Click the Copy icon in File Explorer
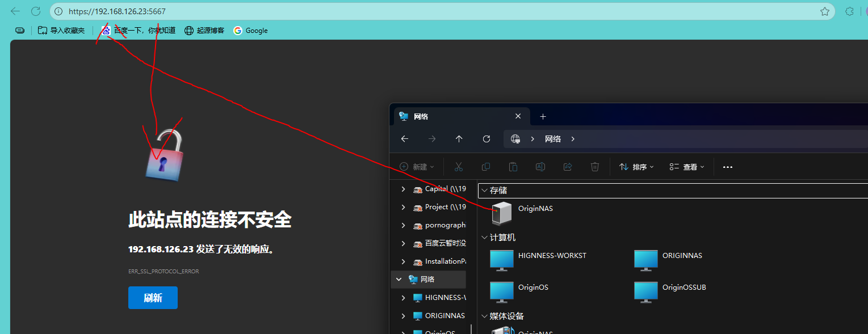Viewport: 868px width, 334px height. pyautogui.click(x=485, y=166)
